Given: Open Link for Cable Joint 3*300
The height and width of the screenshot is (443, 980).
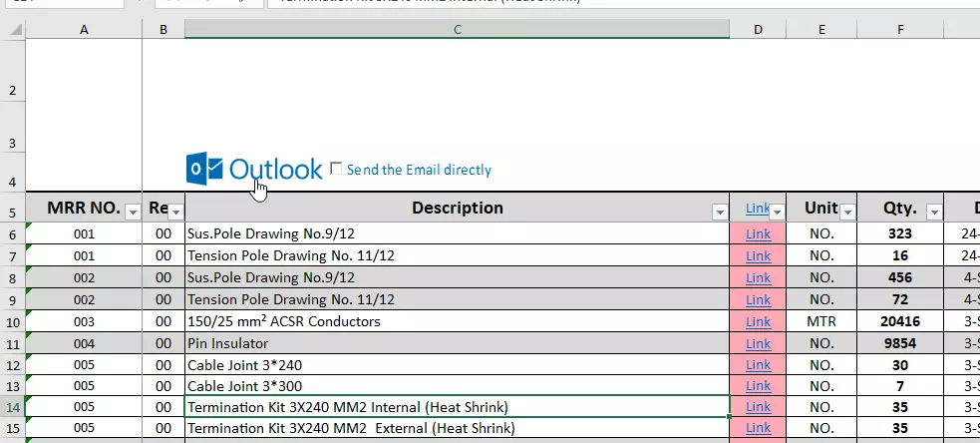Looking at the screenshot, I should click(758, 386).
